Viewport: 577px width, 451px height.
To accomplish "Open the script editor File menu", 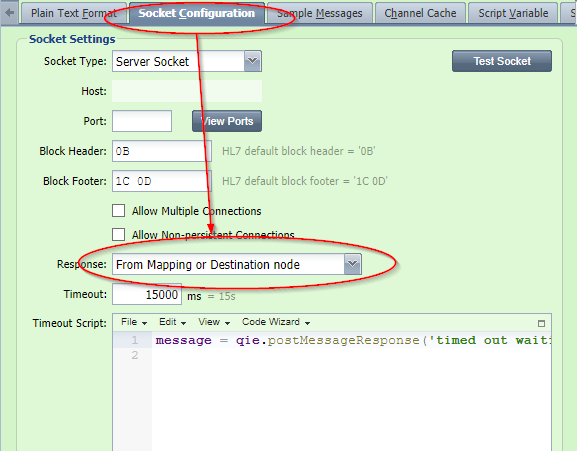I will pos(134,322).
